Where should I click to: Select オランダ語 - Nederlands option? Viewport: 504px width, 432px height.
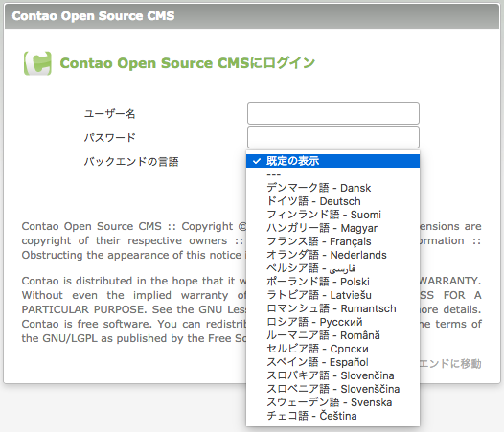[x=333, y=255]
